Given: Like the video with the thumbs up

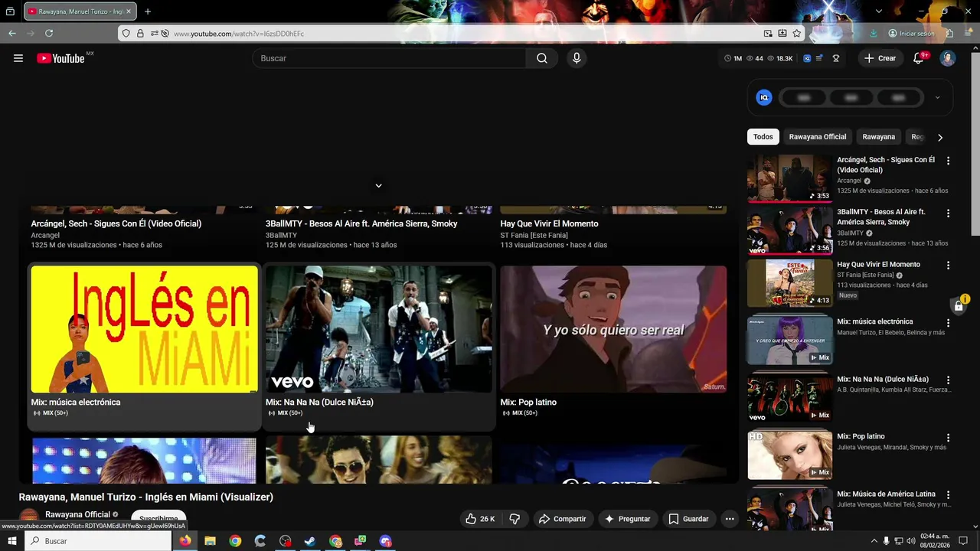Looking at the screenshot, I should [480, 519].
